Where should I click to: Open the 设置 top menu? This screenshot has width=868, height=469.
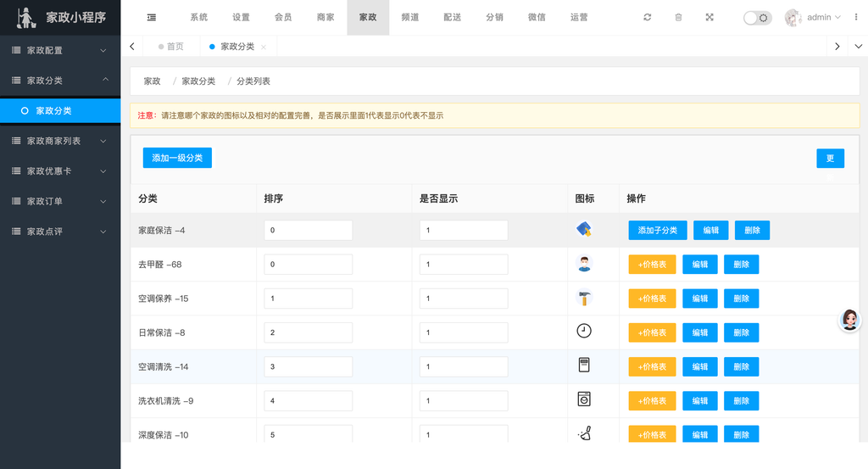coord(241,17)
